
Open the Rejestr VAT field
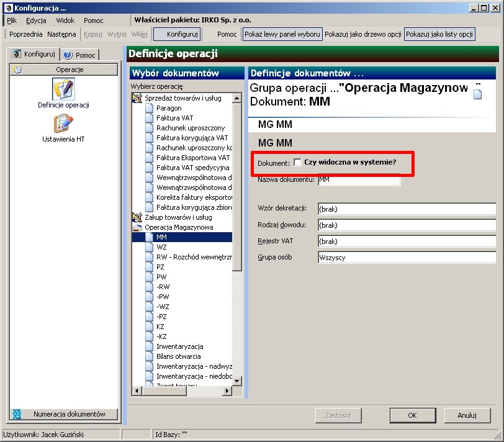point(407,241)
